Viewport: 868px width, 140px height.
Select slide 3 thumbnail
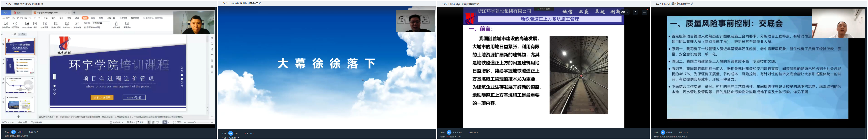[x=20, y=85]
